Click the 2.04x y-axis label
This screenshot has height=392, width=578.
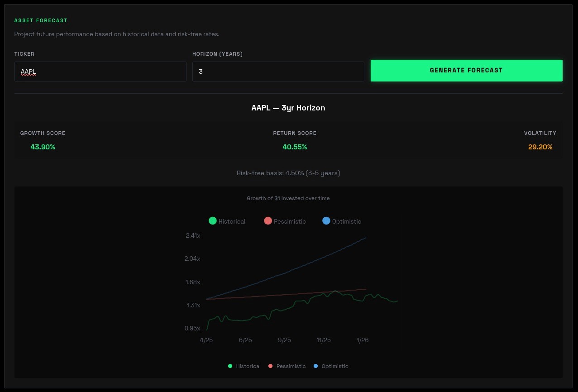point(193,258)
